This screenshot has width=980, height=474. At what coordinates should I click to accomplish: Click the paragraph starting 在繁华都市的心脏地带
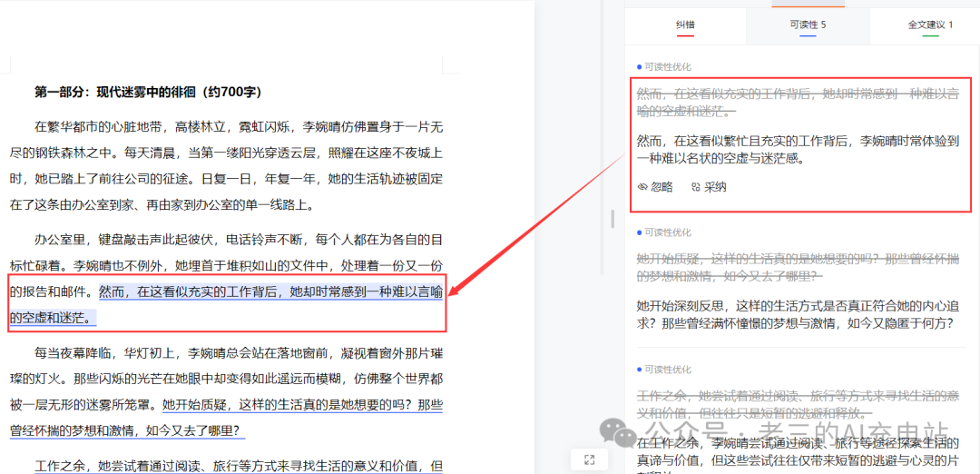(226, 165)
